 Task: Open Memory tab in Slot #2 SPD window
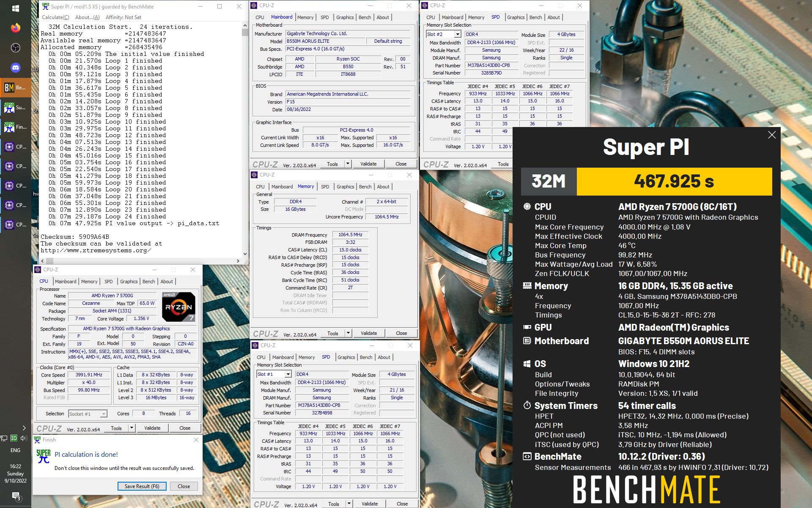click(476, 17)
